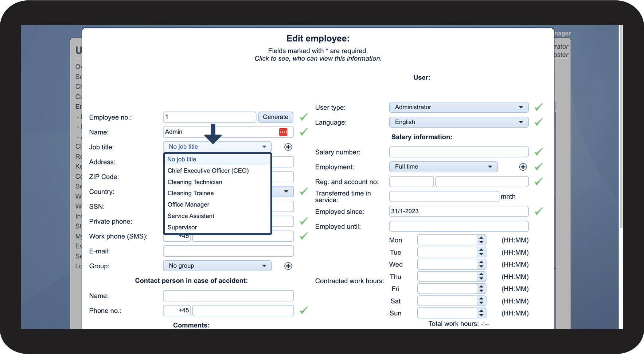Adjust Wed work hours stepper
644x354 pixels.
pos(481,264)
